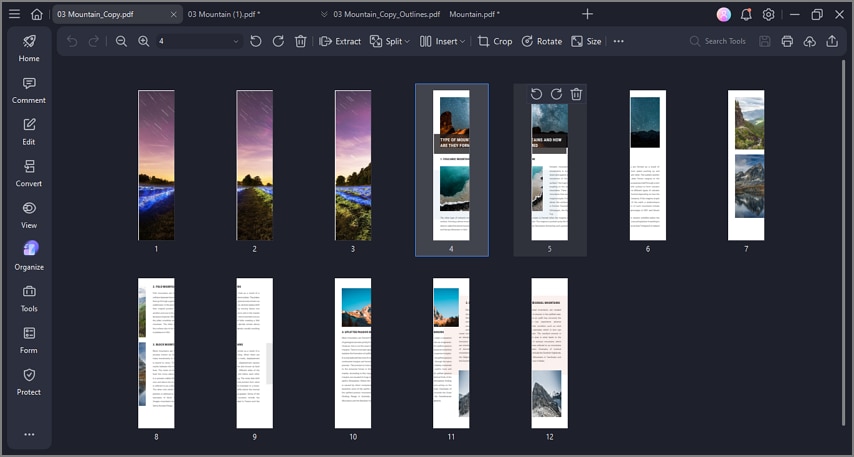Upload document to cloud
854x457 pixels.
tap(809, 41)
